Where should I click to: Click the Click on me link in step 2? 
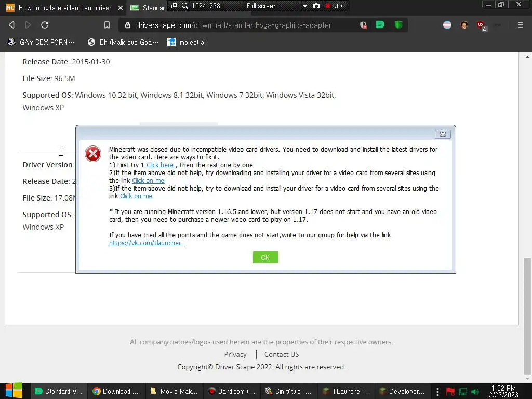tap(148, 180)
